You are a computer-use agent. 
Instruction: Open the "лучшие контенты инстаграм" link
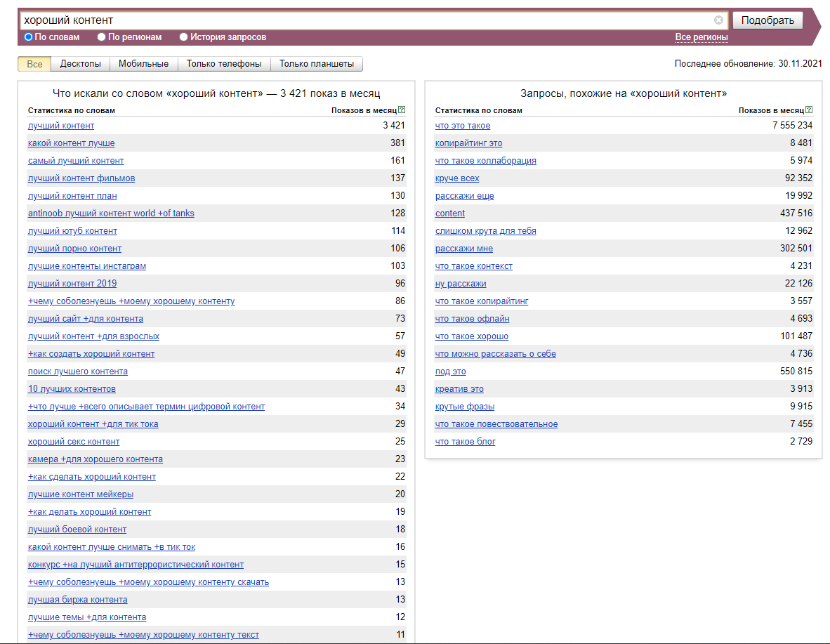(87, 266)
